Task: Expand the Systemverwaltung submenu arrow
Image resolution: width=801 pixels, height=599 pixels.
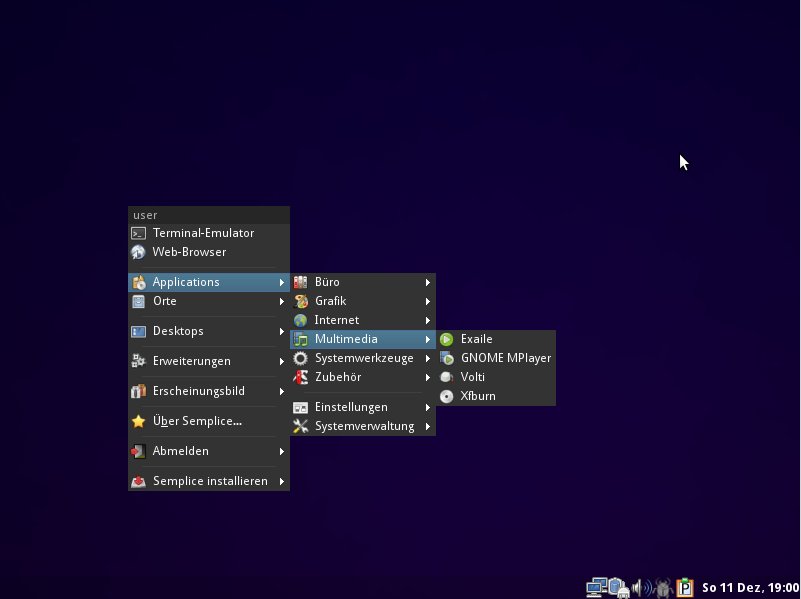Action: coord(428,426)
